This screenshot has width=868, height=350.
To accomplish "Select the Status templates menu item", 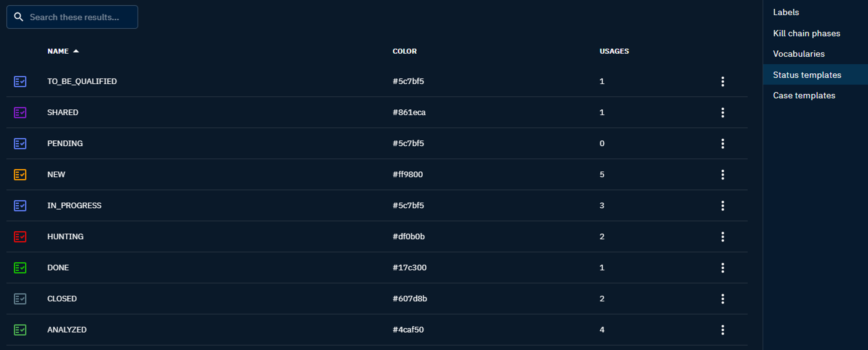I will click(x=807, y=75).
